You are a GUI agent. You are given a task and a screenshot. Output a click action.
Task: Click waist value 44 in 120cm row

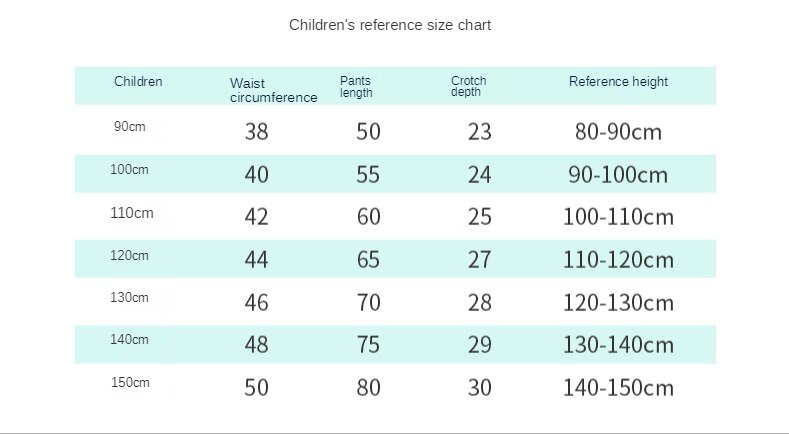pos(257,260)
